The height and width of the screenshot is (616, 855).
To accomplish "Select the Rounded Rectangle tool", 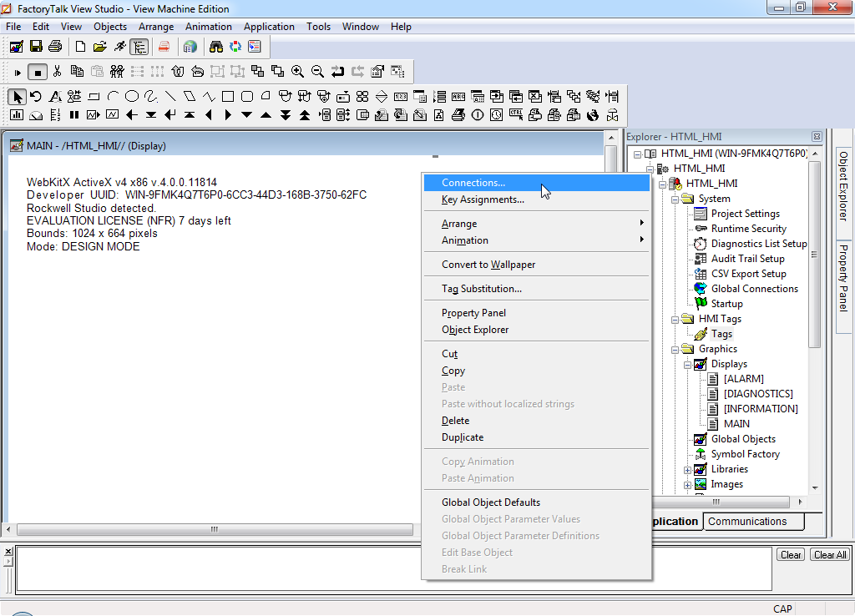I will (247, 97).
